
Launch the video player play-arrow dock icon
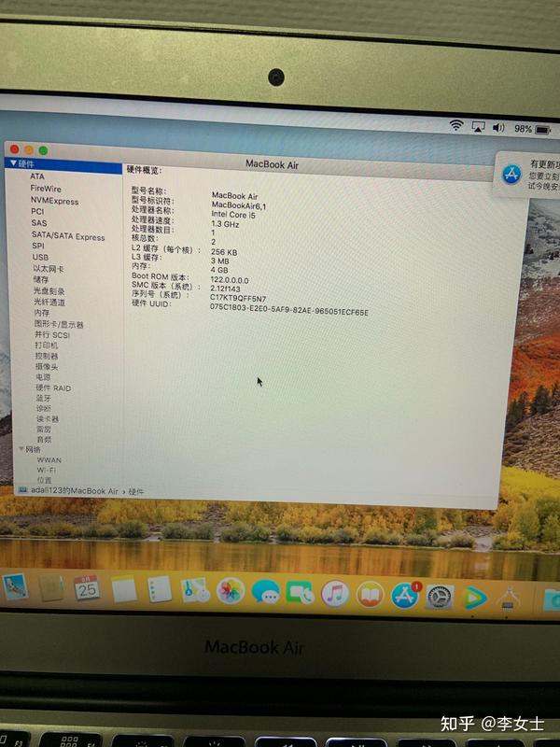pyautogui.click(x=474, y=599)
